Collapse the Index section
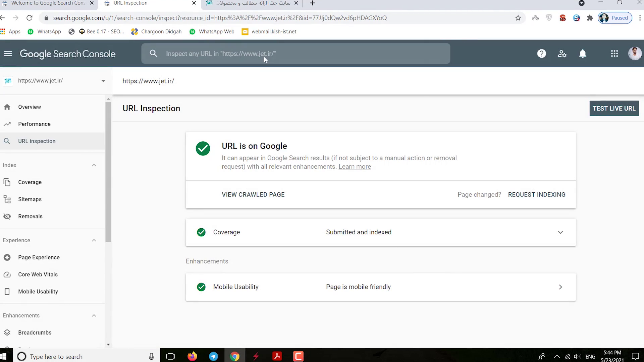 [x=94, y=165]
